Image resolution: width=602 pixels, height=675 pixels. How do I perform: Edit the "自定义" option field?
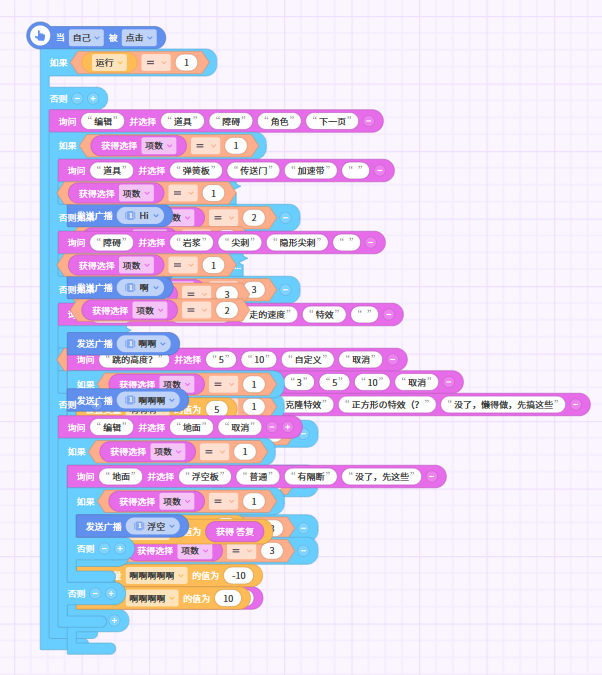point(308,359)
